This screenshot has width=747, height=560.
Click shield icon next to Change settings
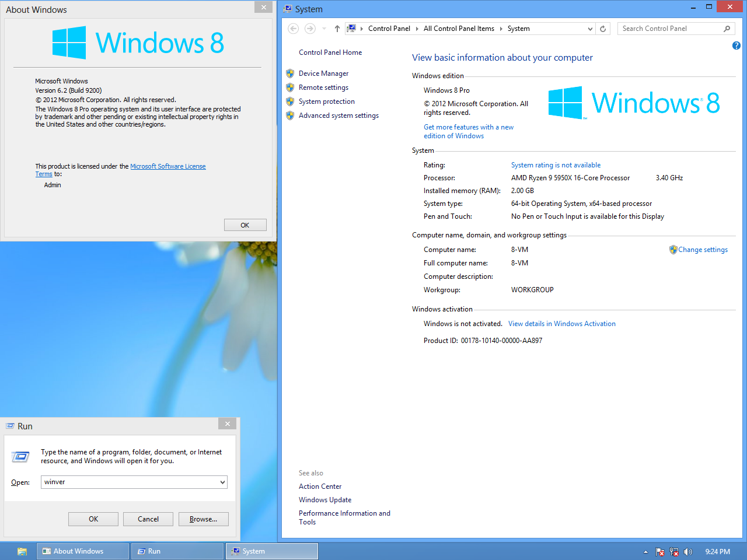[x=673, y=250]
